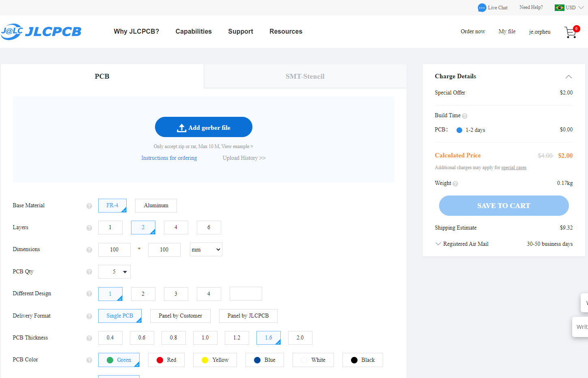Screen dimensions: 588x378
Task: Click the JLCPCB logo
Action: click(41, 32)
